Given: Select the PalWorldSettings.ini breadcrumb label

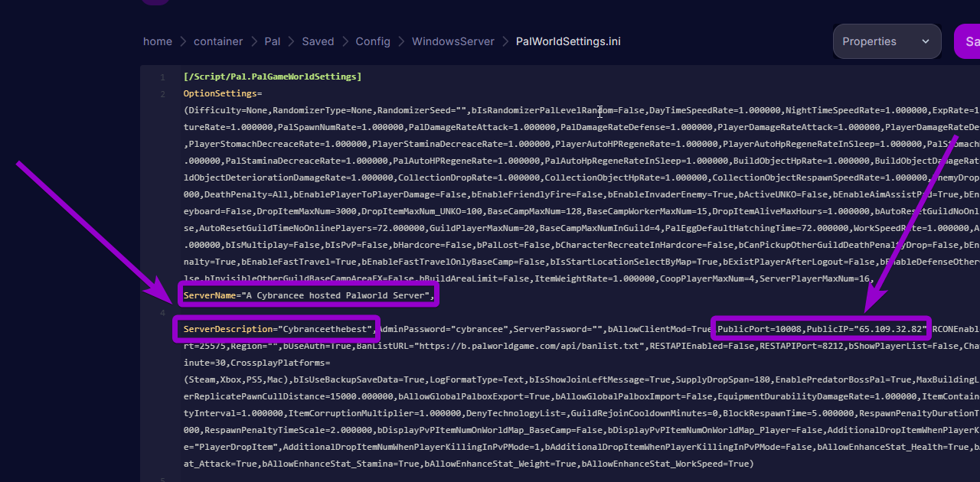Looking at the screenshot, I should coord(568,41).
